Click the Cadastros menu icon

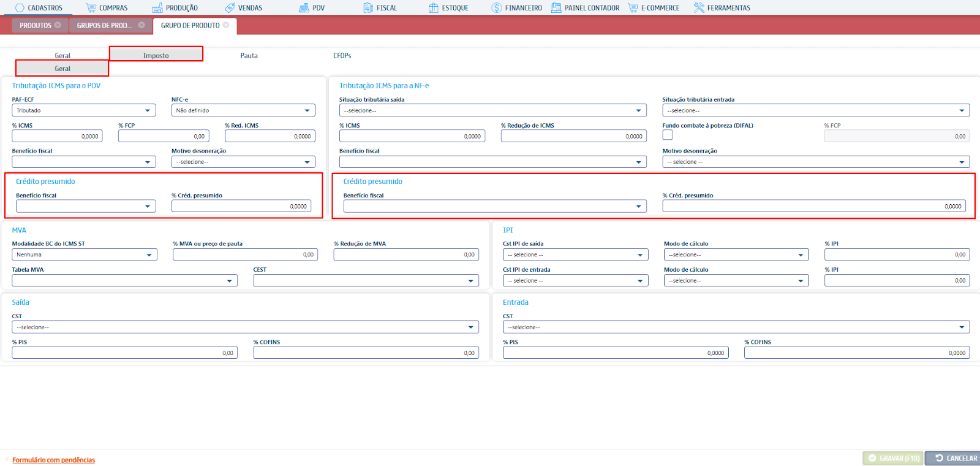[20, 8]
